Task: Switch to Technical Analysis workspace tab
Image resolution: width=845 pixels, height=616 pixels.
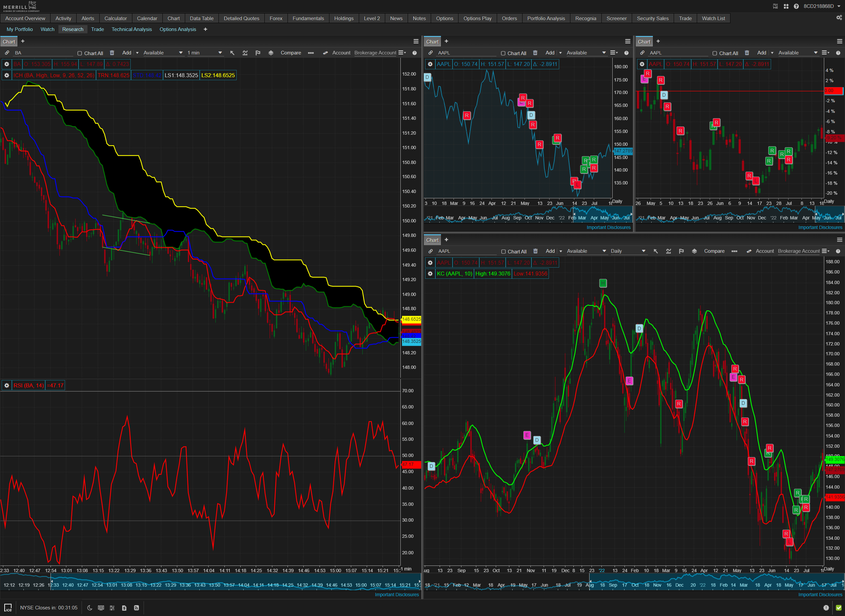Action: [x=132, y=29]
